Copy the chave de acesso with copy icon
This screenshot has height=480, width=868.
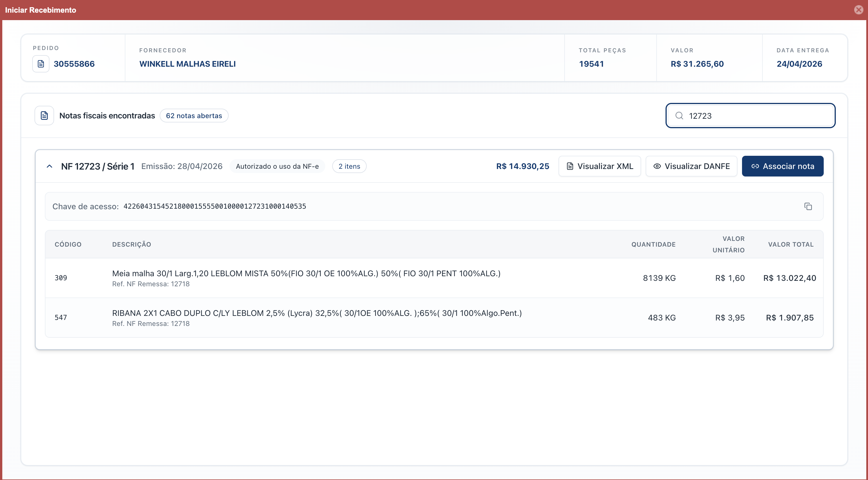tap(808, 206)
